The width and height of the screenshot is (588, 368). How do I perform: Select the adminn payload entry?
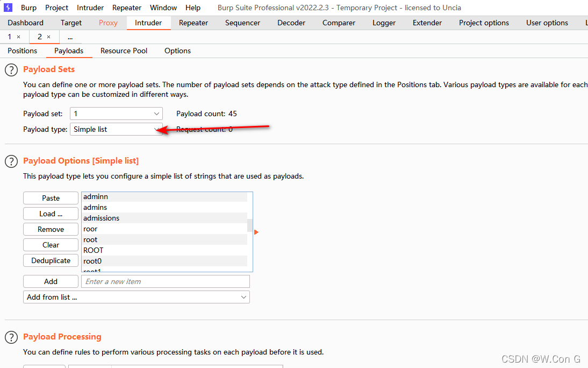pos(164,196)
